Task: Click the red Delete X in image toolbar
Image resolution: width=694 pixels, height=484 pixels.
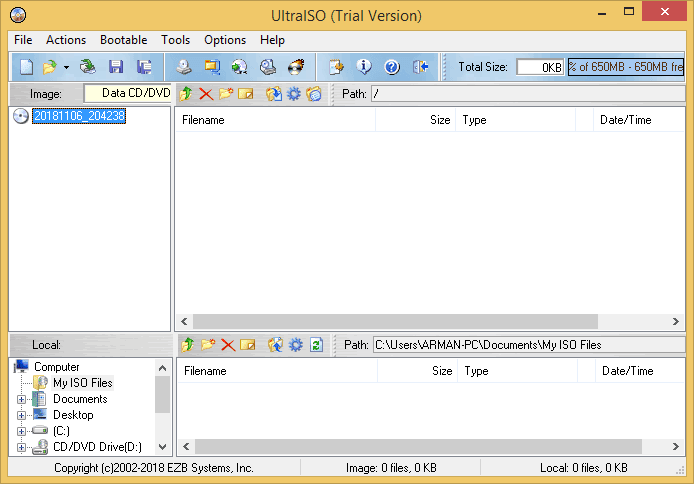Action: 206,94
